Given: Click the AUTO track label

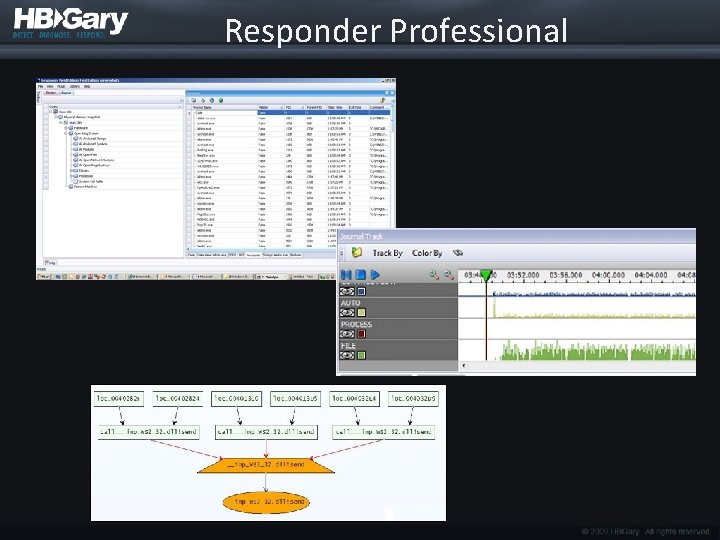Looking at the screenshot, I should click(x=350, y=303).
